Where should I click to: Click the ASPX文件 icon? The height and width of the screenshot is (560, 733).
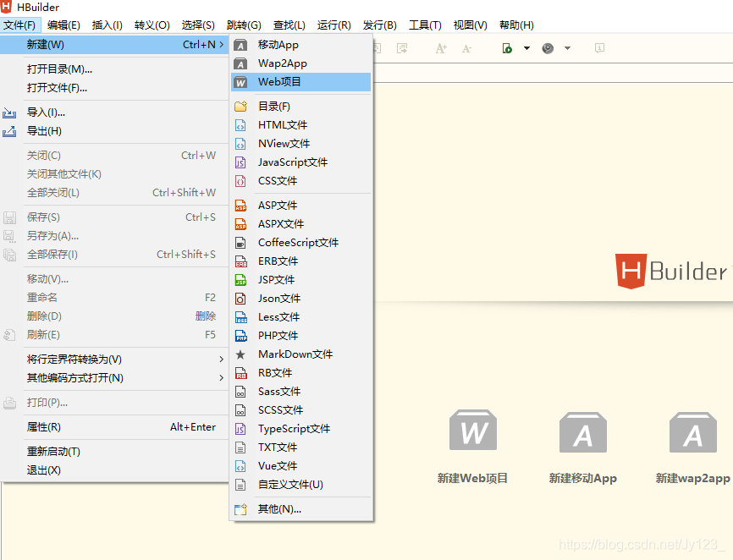click(x=240, y=224)
